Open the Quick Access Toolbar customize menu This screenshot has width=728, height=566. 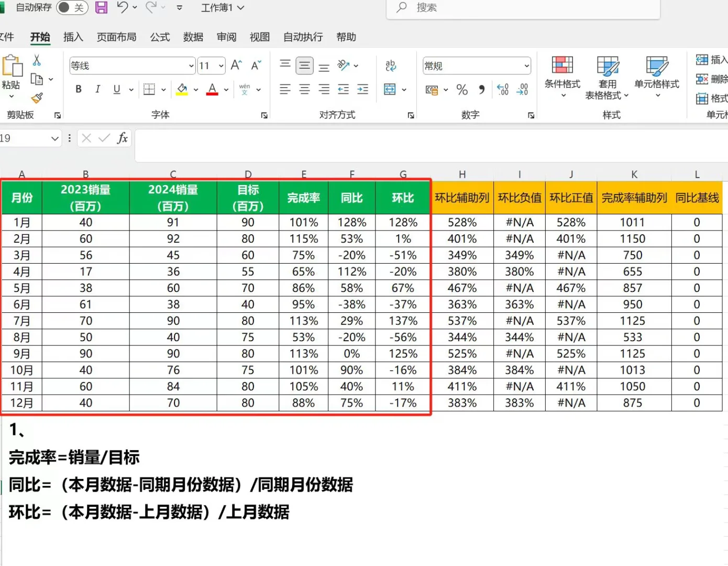180,8
